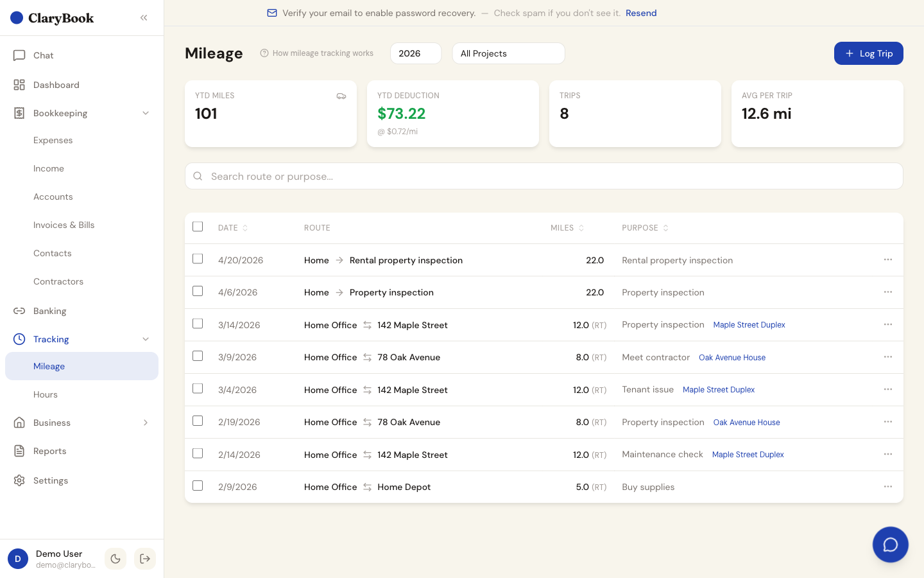Image resolution: width=924 pixels, height=578 pixels.
Task: Select the checkbox for the 3/14/2026 trip
Action: 198,324
